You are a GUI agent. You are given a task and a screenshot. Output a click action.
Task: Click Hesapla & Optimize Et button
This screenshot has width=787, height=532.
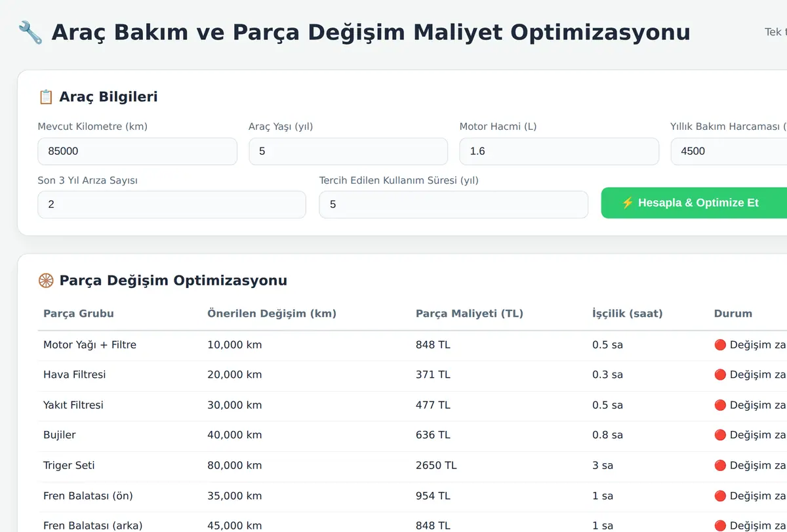[694, 203]
